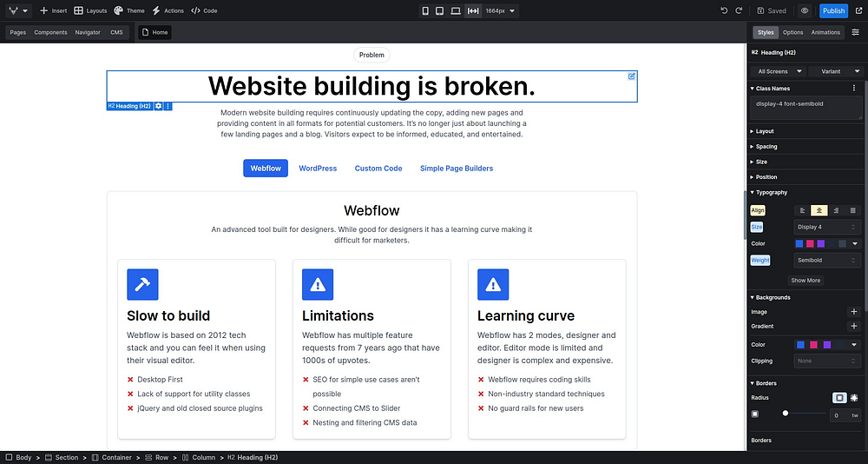
Task: Select the laptop device preview icon
Action: [456, 10]
